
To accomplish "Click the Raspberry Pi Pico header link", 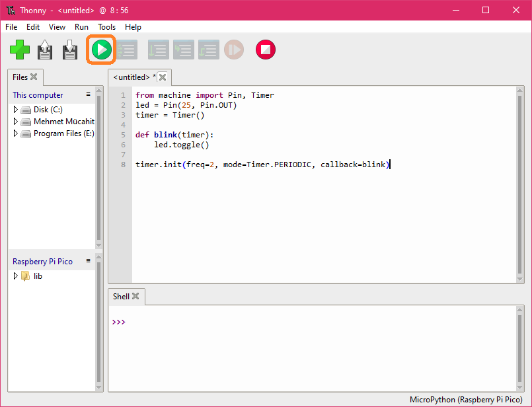I will [x=42, y=262].
